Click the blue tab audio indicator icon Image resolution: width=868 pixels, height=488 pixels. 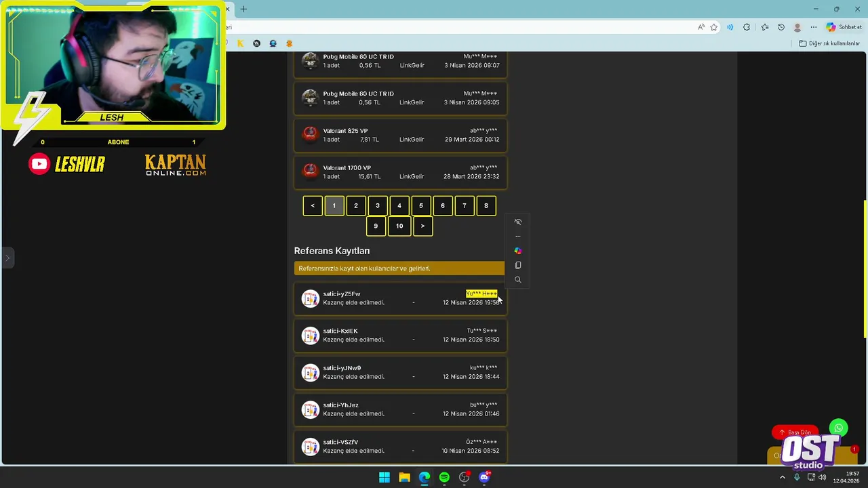pos(730,27)
